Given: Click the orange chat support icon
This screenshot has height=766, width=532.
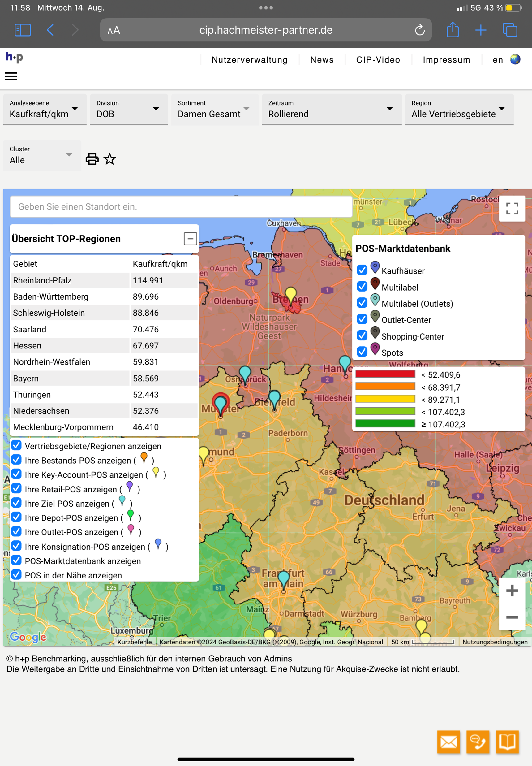Looking at the screenshot, I should [477, 742].
